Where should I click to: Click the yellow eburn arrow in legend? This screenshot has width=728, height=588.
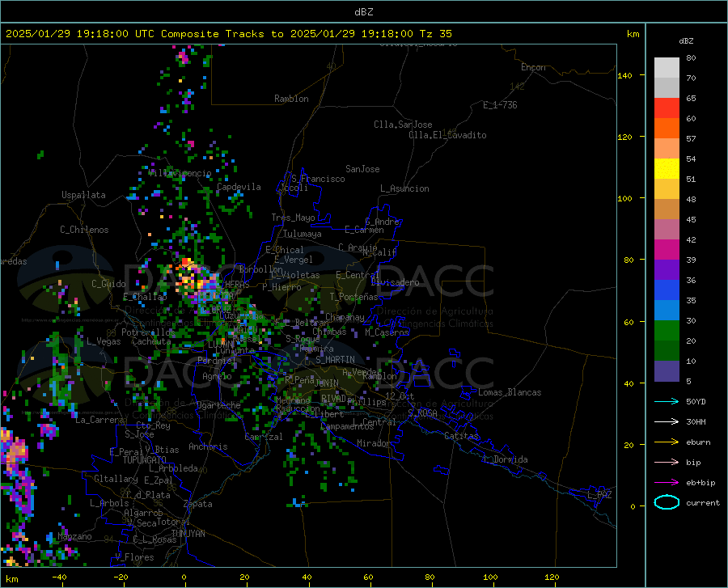[x=667, y=442]
